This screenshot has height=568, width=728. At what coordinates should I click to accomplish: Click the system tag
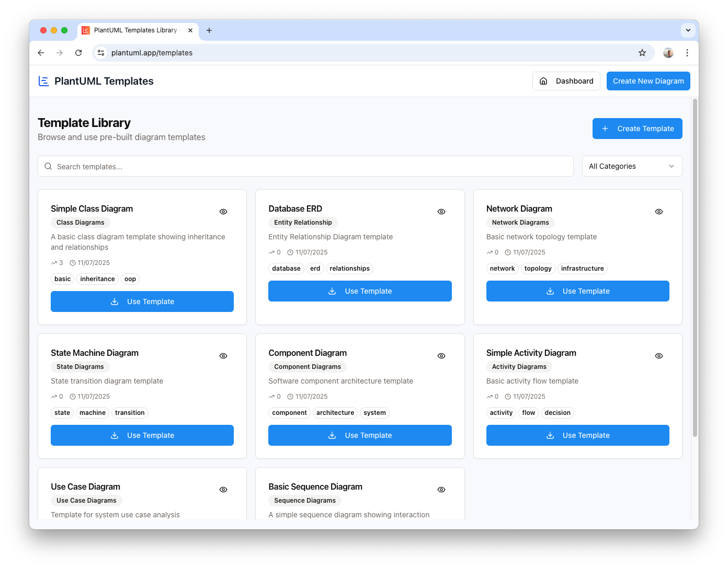(374, 413)
